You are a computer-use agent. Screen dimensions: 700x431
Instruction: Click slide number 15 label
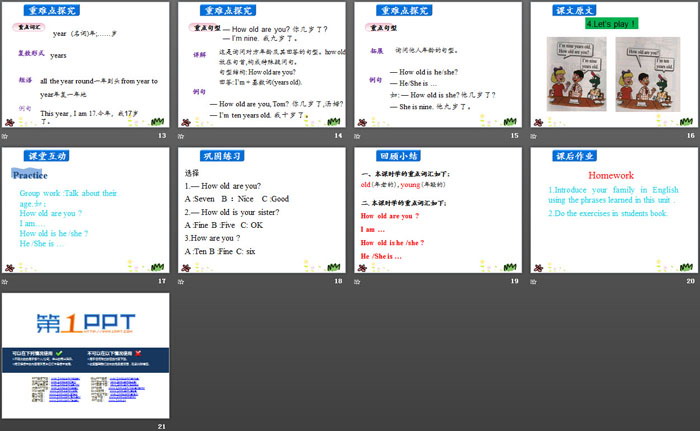click(x=515, y=135)
